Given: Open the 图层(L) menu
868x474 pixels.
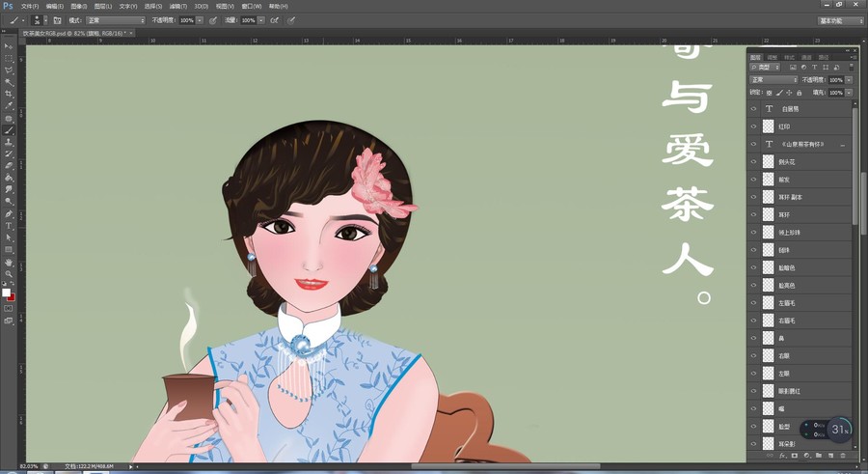Looking at the screenshot, I should pyautogui.click(x=103, y=6).
